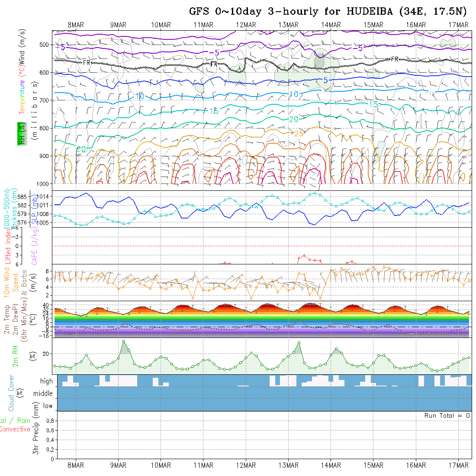The image size is (476, 476).
Task: Click the 10m Wind Speed axis title
Action: 12,282
